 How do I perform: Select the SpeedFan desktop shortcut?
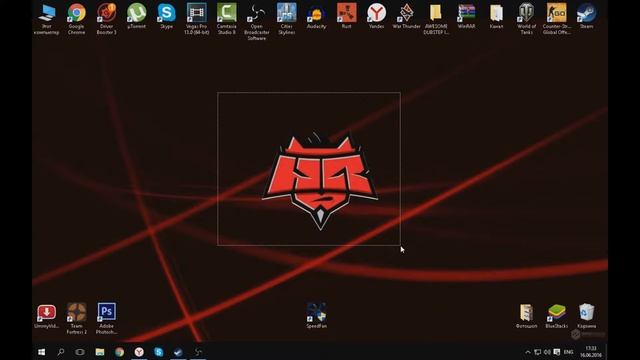(x=316, y=316)
